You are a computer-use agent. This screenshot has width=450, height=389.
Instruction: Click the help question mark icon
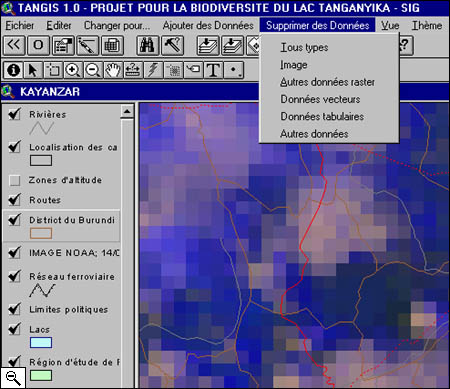coord(406,45)
